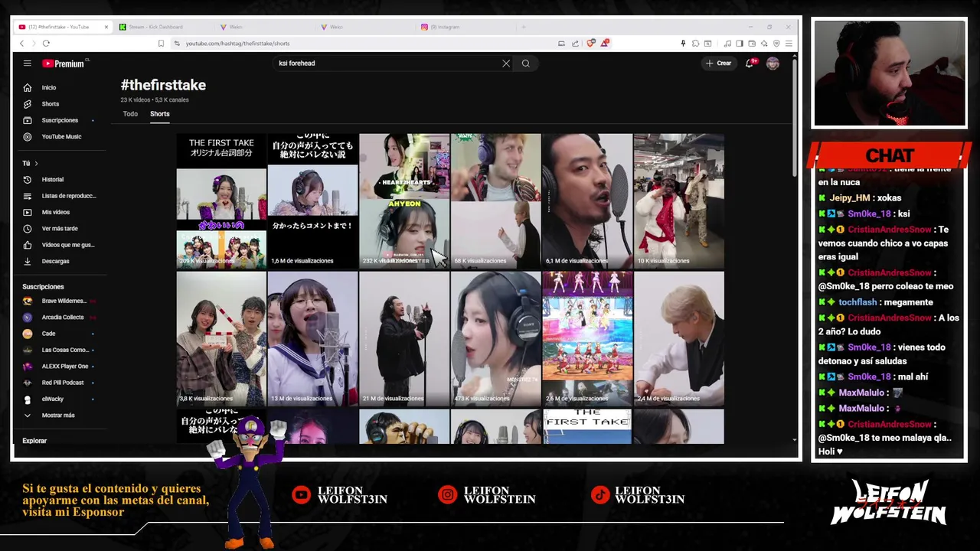
Task: Click the Brave Rewards triangle icon
Action: (604, 44)
